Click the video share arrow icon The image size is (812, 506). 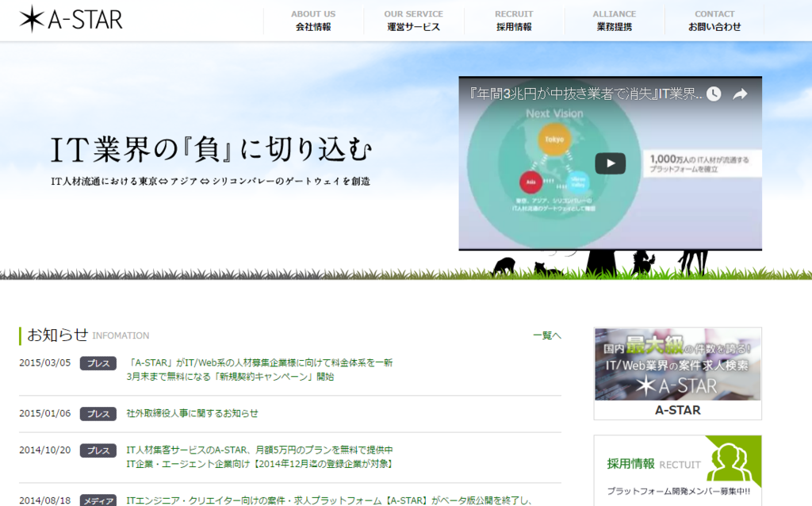pos(740,94)
